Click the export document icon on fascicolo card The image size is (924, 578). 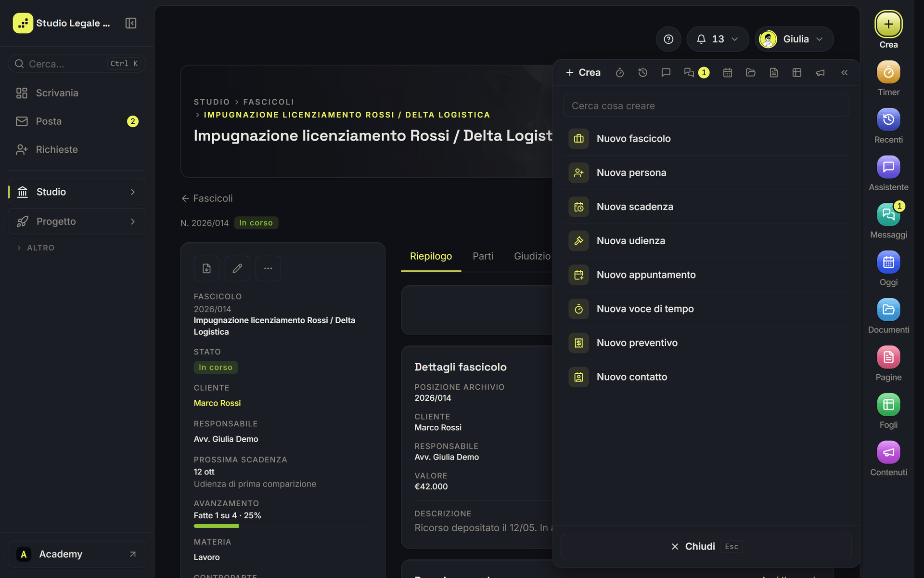[206, 268]
